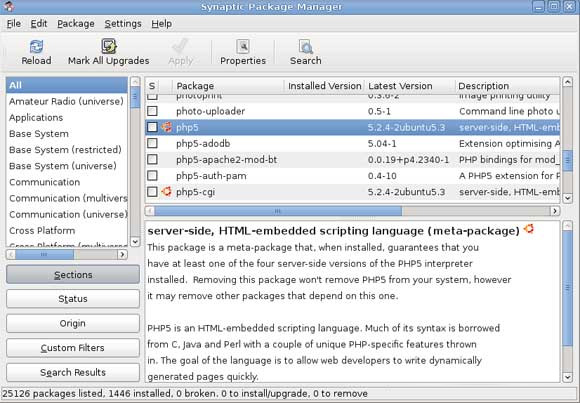
Task: Click the greyed-out Apply checkmark icon
Action: (x=181, y=46)
